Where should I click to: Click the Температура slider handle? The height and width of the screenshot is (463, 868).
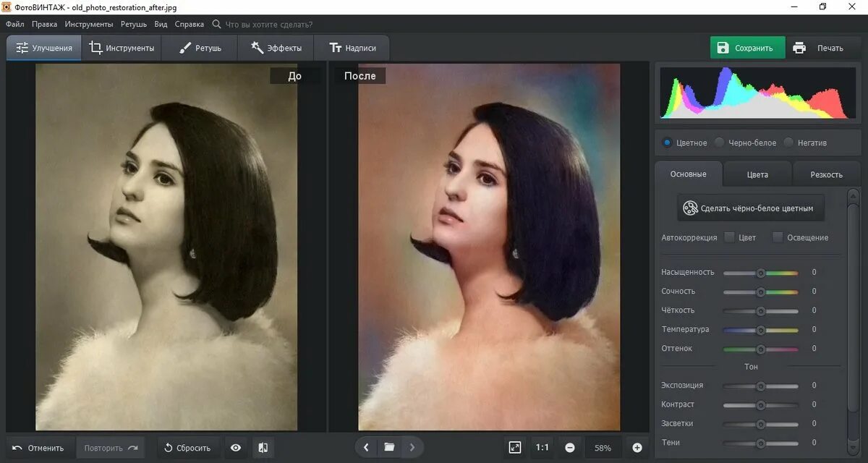(761, 330)
